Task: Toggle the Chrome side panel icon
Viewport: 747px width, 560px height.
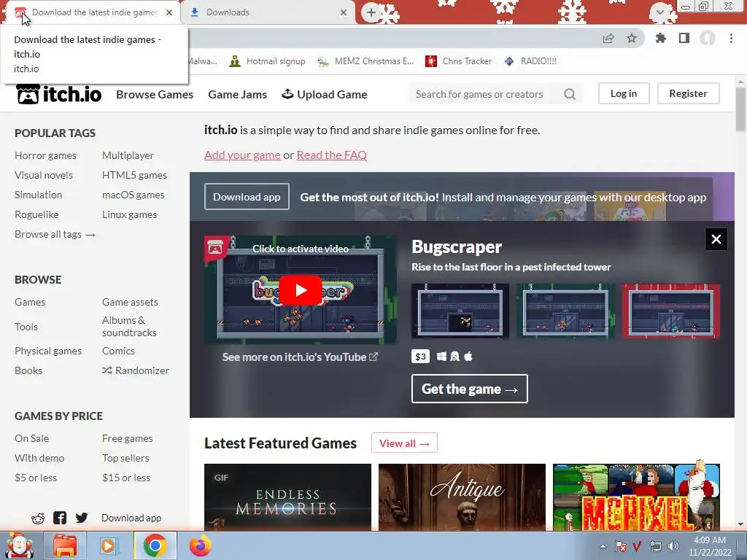Action: pos(684,38)
